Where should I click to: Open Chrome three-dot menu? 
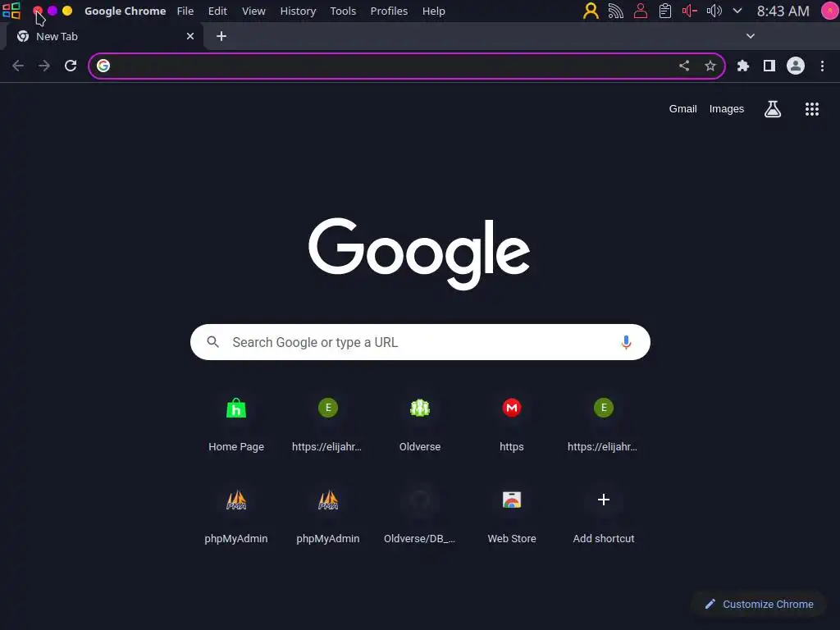[x=822, y=66]
